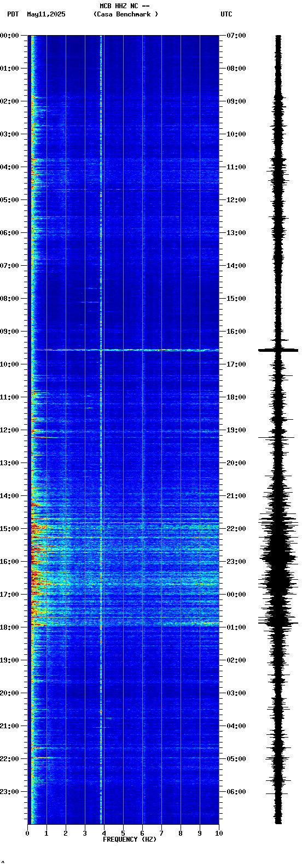Click the 06:00 UTC time label
The image size is (302, 868).
(x=236, y=792)
